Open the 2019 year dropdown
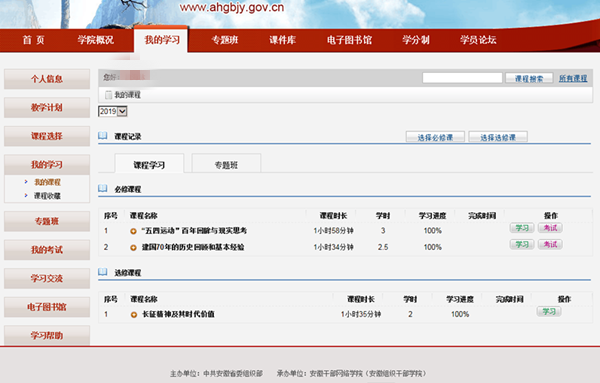 tap(112, 111)
